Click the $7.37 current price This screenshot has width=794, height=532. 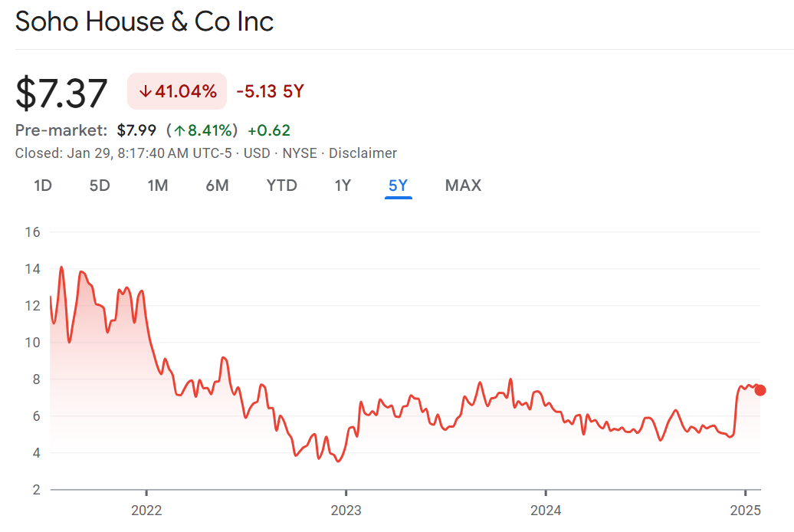pos(62,93)
